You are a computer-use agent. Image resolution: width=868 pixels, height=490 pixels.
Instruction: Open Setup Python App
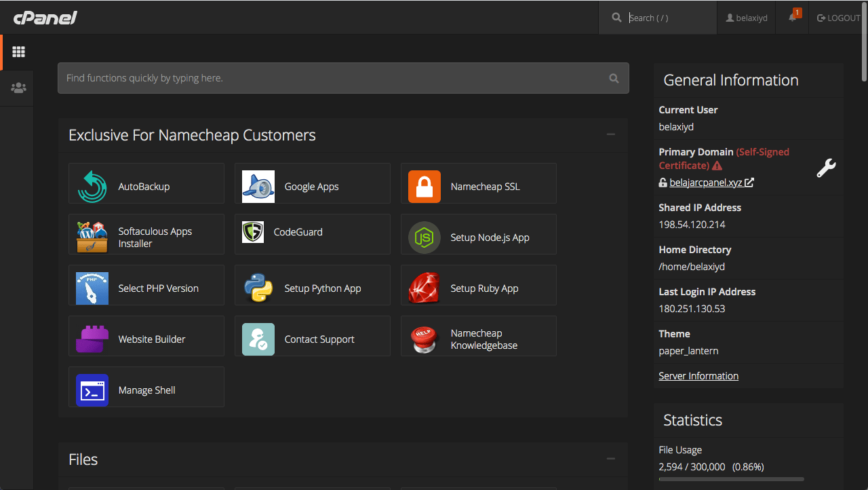click(x=313, y=285)
